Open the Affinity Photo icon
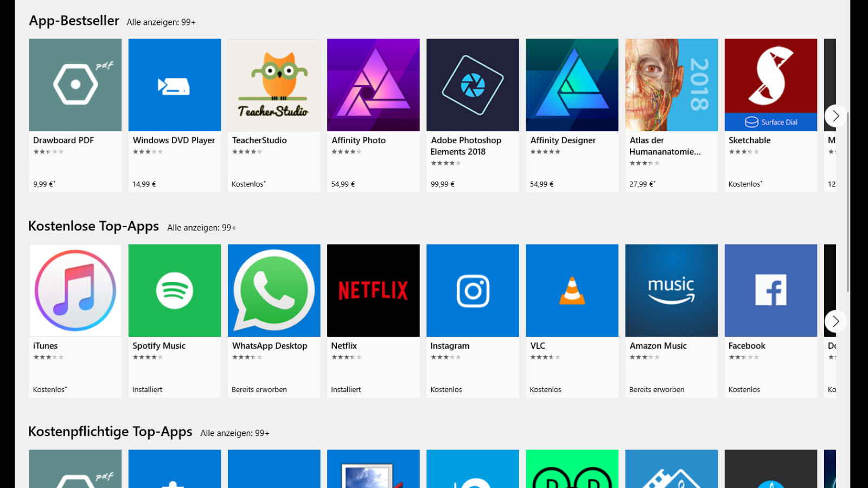 (373, 85)
